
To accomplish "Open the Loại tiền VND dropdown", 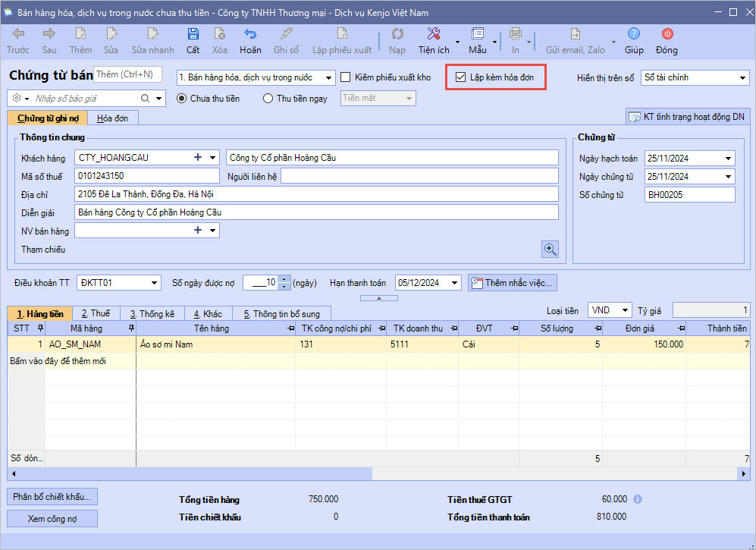I will pyautogui.click(x=624, y=310).
